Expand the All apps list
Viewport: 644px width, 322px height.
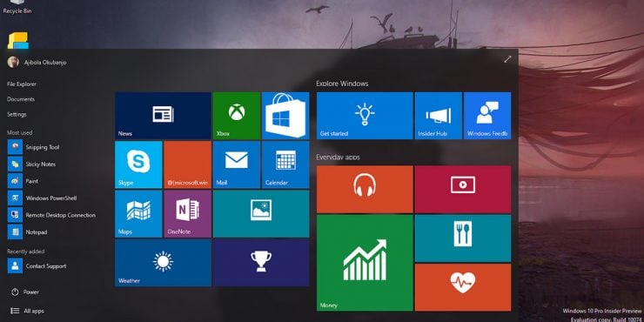click(x=27, y=311)
